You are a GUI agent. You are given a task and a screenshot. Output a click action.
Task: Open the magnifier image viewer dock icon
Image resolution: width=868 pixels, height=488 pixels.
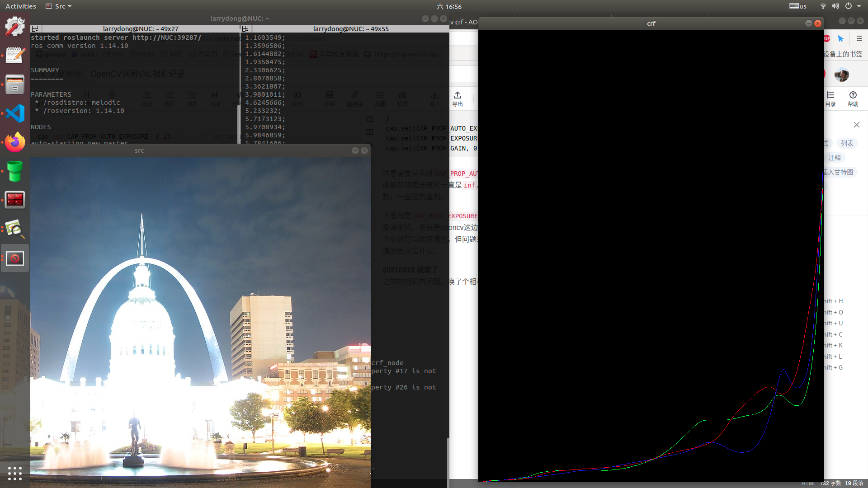(x=15, y=229)
